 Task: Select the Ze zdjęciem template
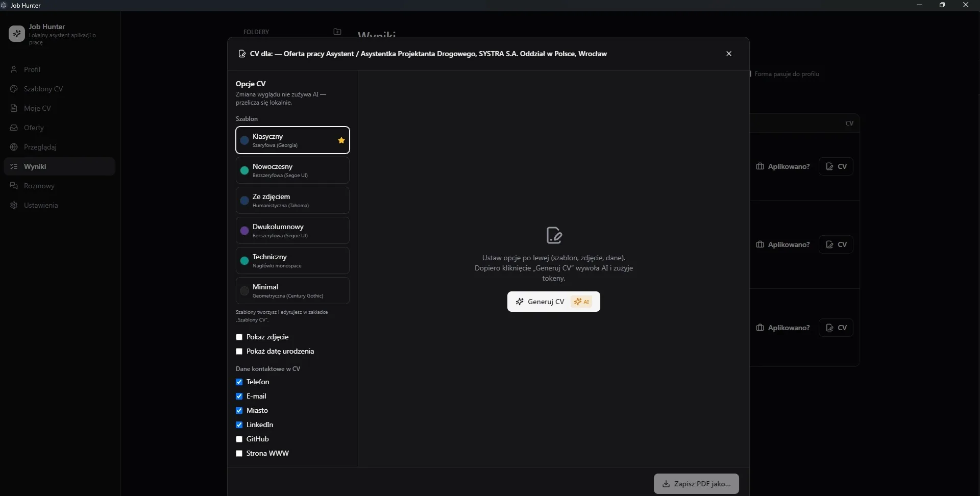click(x=292, y=201)
